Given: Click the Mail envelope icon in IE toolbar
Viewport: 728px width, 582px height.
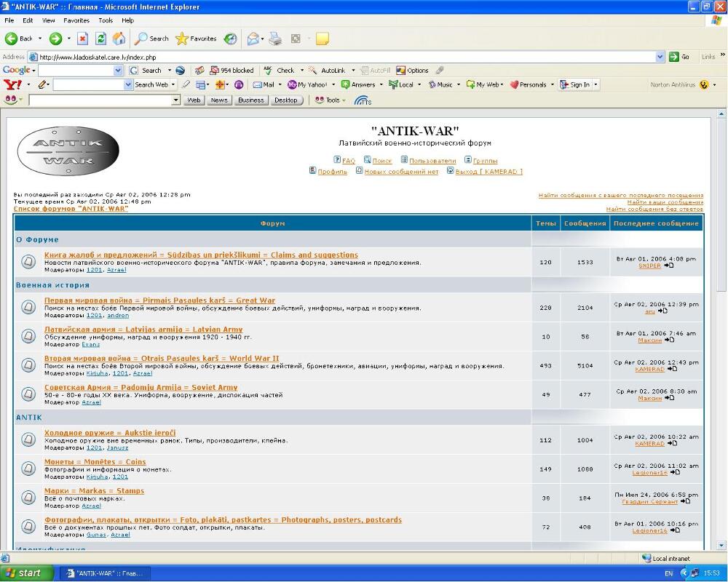Looking at the screenshot, I should click(x=253, y=39).
